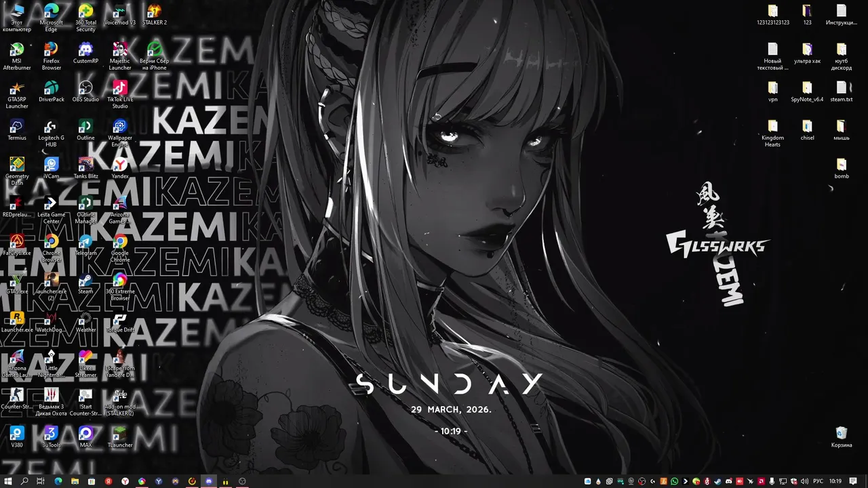Select the TLauncher desktop icon

pyautogui.click(x=120, y=435)
